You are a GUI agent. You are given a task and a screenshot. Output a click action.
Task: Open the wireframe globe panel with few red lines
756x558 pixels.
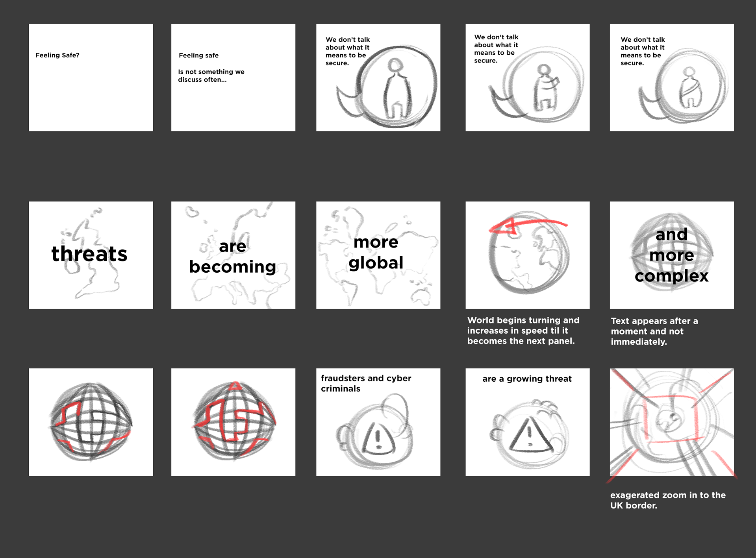(91, 422)
